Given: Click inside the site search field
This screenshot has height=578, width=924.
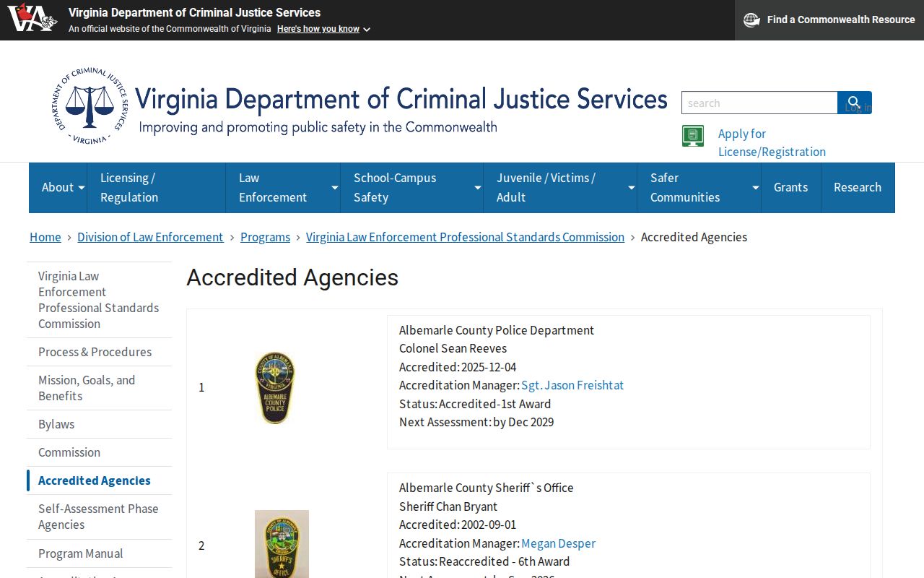Looking at the screenshot, I should pos(759,103).
